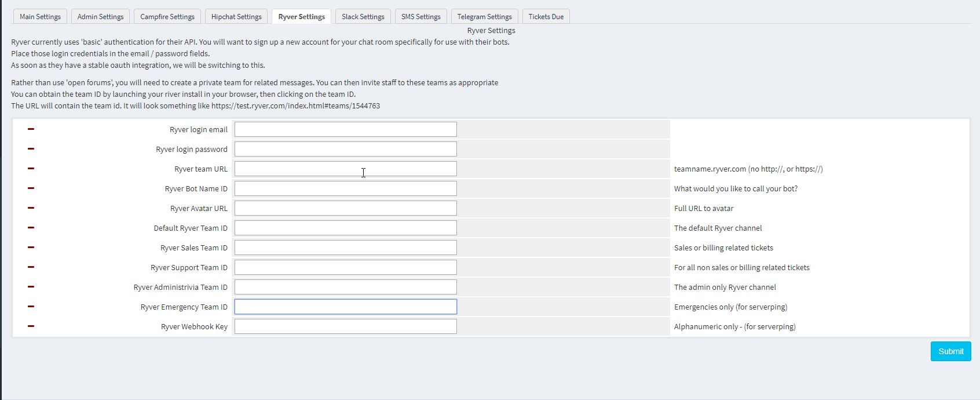Viewport: 980px width, 400px height.
Task: Focus the Ryver Avatar URL field
Action: pos(346,208)
